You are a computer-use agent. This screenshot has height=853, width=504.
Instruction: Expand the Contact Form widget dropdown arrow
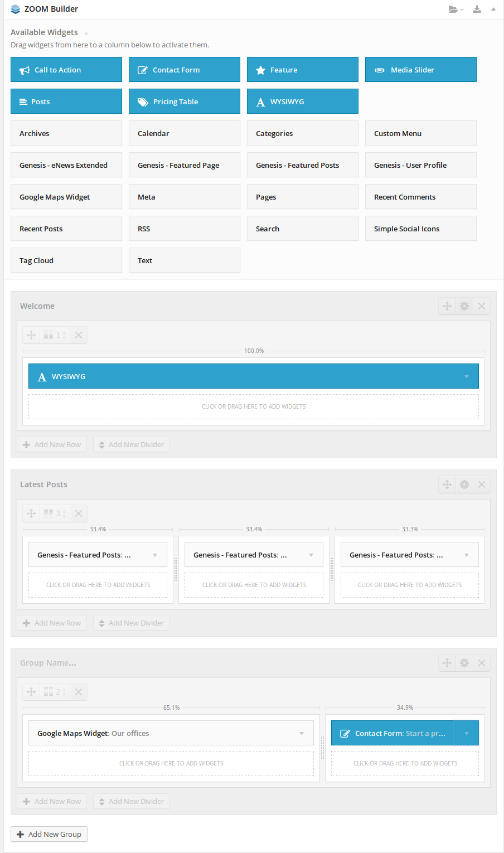467,734
